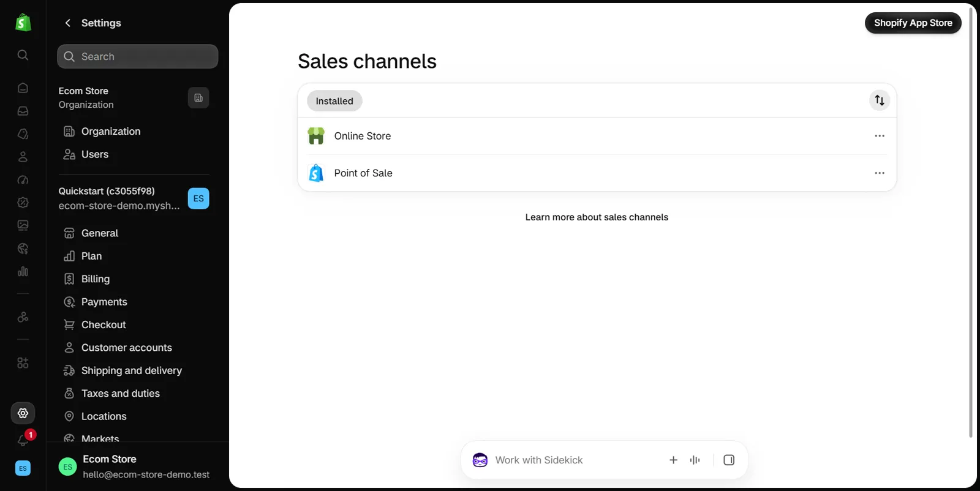Screen dimensions: 980x491
Task: Click the Online Store app icon
Action: point(316,136)
